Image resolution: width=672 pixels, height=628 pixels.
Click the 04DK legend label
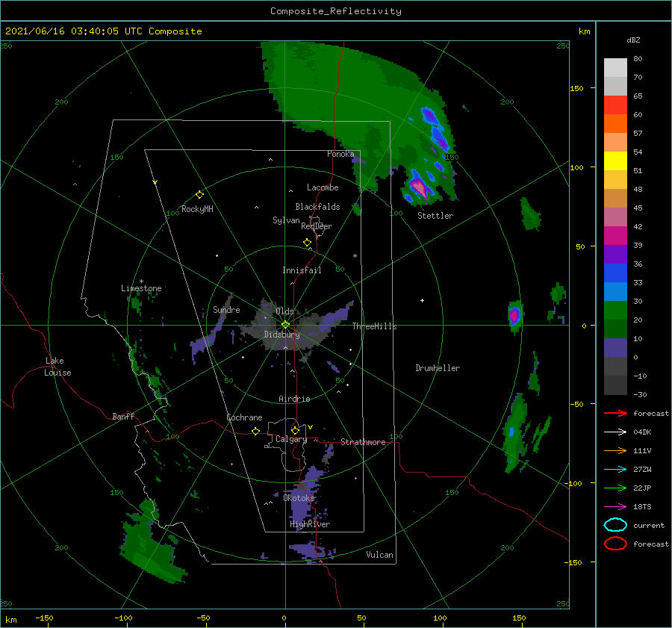(642, 432)
